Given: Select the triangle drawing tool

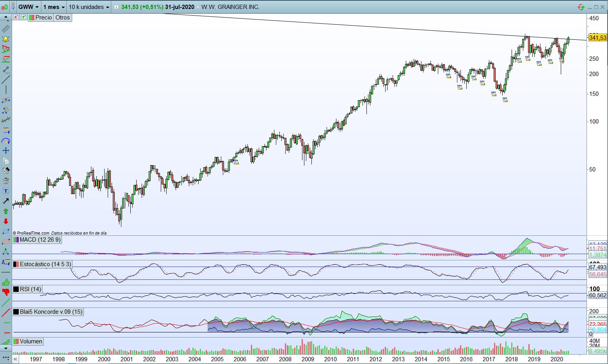Looking at the screenshot, I should click(6, 252).
